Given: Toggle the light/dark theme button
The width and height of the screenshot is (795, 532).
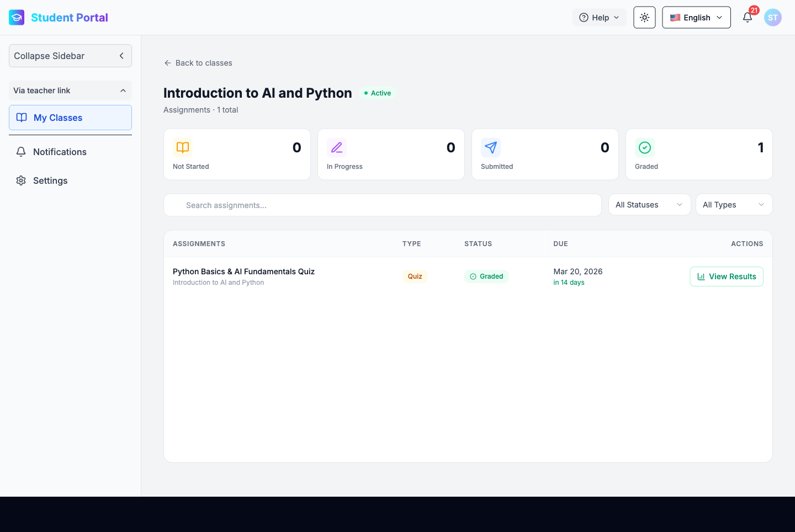Looking at the screenshot, I should click(x=644, y=18).
